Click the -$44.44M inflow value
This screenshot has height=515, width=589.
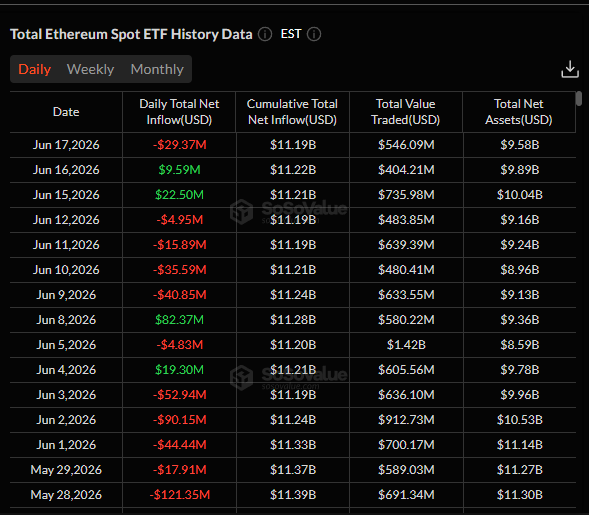[180, 445]
